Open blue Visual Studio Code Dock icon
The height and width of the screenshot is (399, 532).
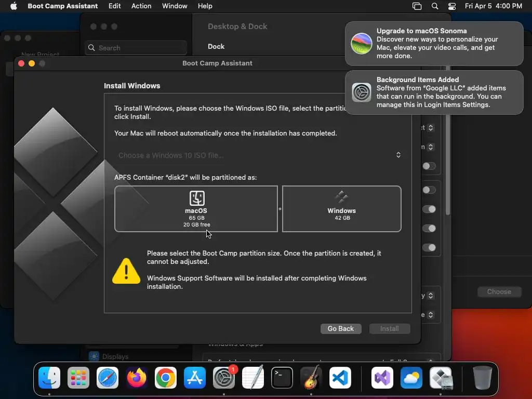(340, 378)
